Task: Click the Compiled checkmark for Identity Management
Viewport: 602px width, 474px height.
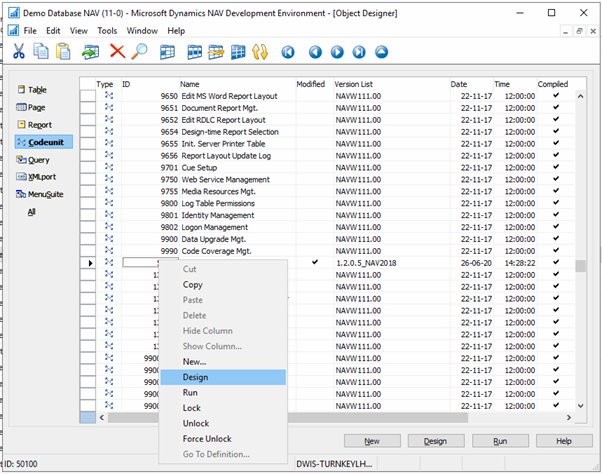Action: (556, 215)
